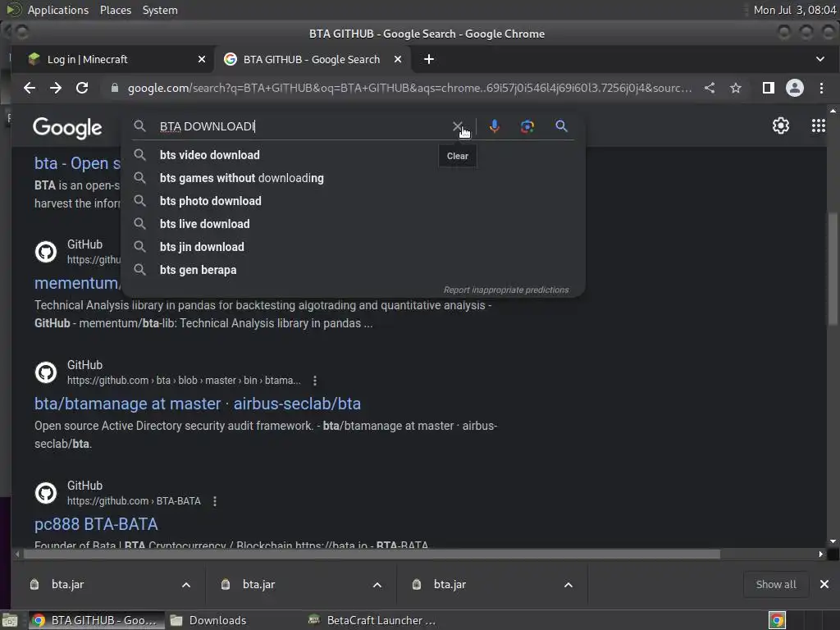
Task: Open mementum result link
Action: click(76, 283)
